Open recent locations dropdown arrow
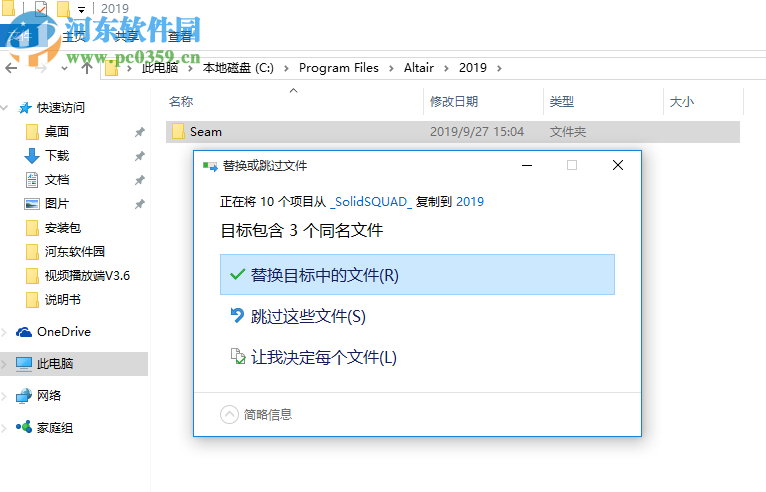This screenshot has height=492, width=766. point(64,68)
